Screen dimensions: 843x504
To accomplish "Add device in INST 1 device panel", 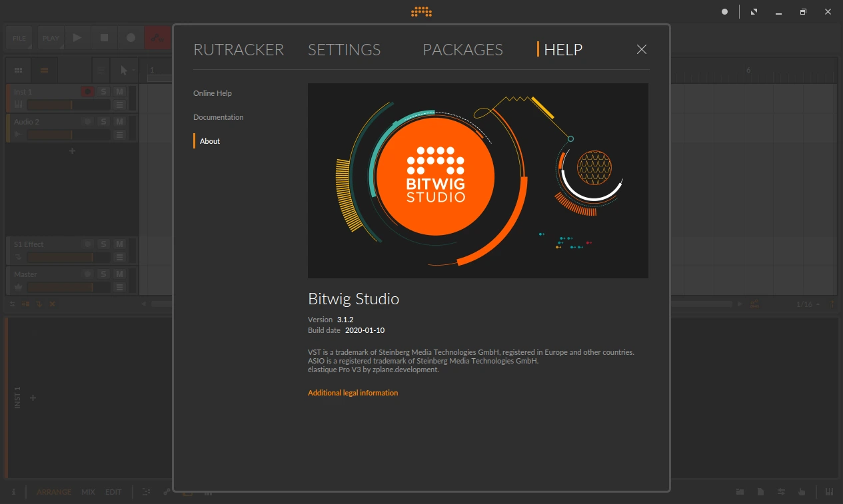I will click(x=33, y=397).
